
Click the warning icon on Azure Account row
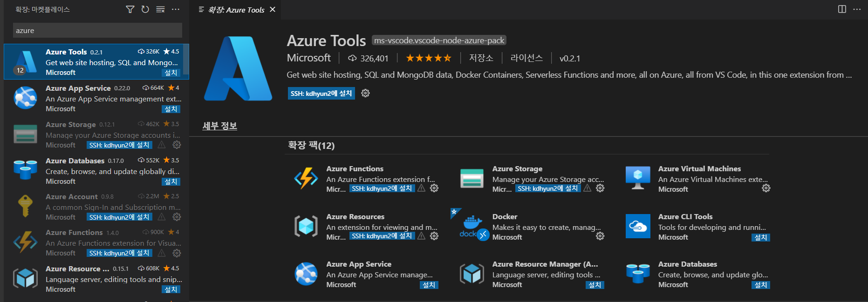pos(162,217)
